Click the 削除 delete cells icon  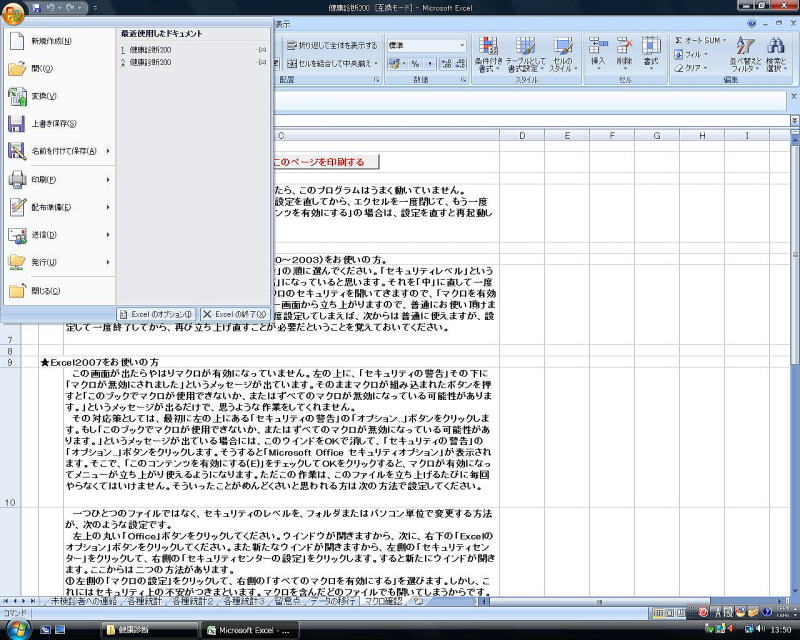tap(624, 53)
